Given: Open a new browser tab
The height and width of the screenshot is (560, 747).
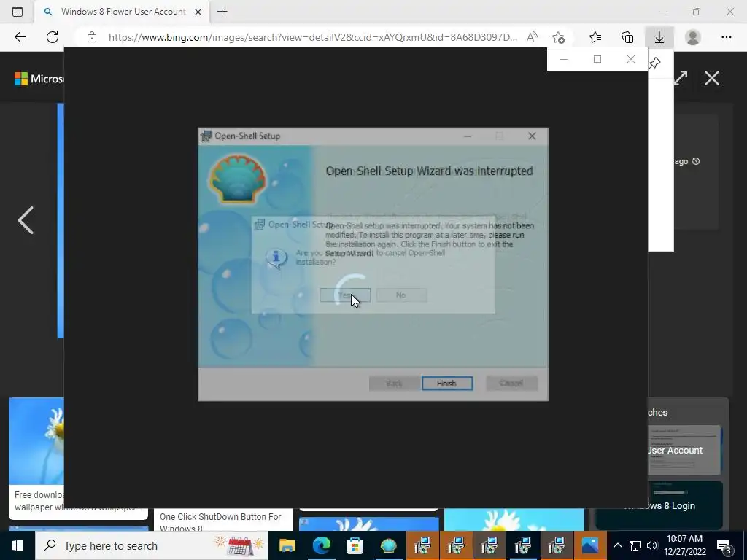Looking at the screenshot, I should click(222, 12).
